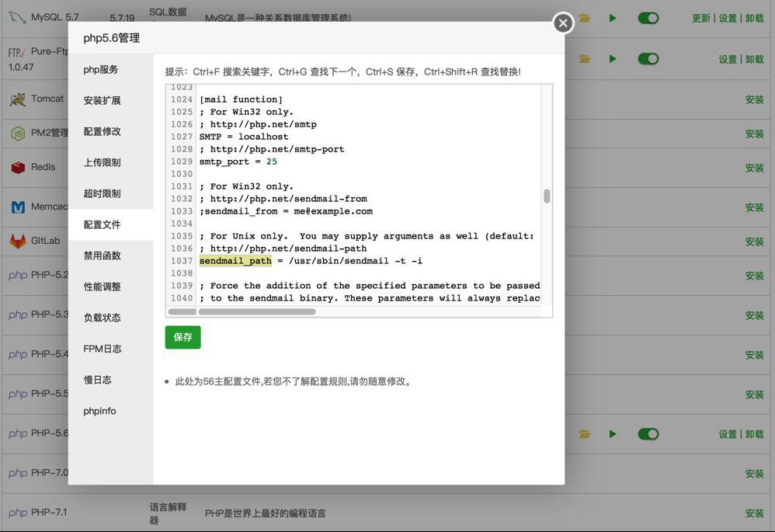Click 安装 link for GitLab
775x532 pixels.
pyautogui.click(x=754, y=242)
